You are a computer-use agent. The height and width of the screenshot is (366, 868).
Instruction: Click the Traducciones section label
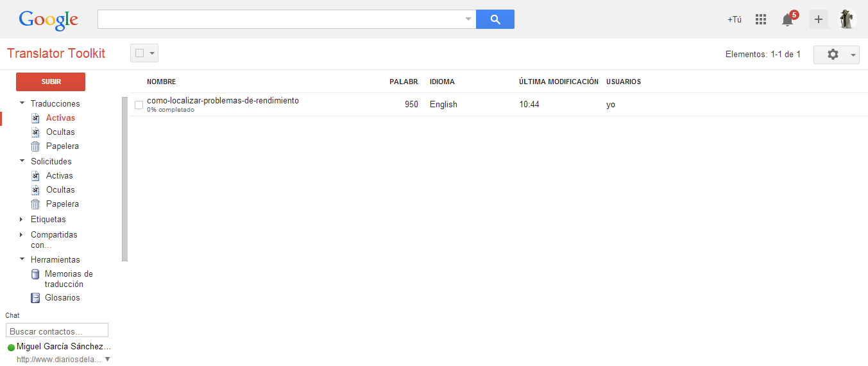55,103
